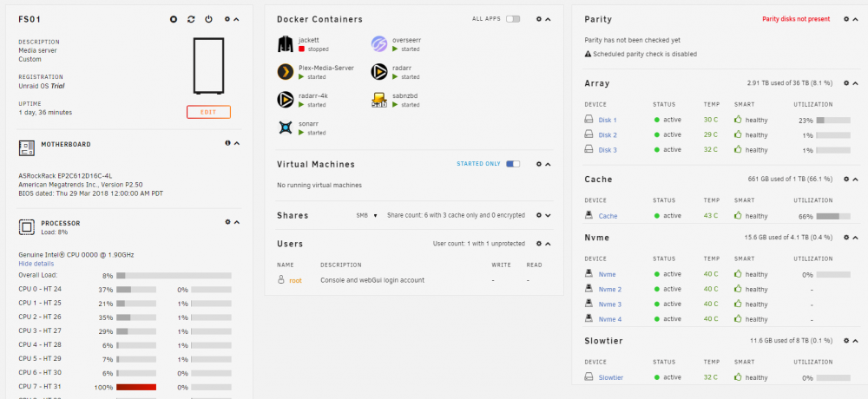Click the overseerr container icon

[378, 44]
